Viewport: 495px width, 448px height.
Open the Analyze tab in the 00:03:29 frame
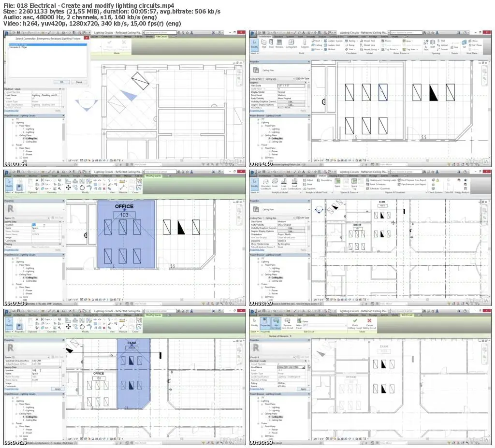pyautogui.click(x=322, y=176)
